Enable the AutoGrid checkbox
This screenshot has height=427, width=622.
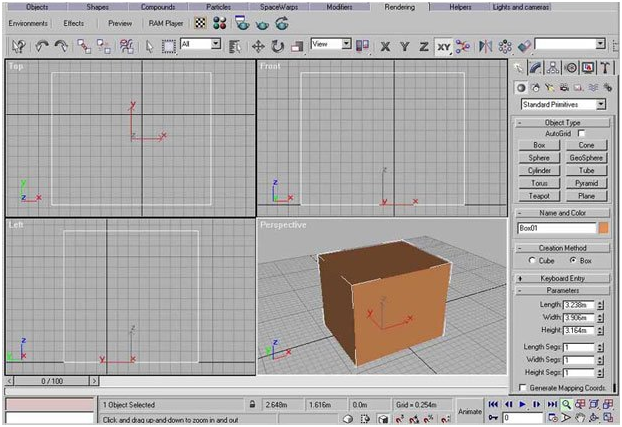[x=581, y=133]
